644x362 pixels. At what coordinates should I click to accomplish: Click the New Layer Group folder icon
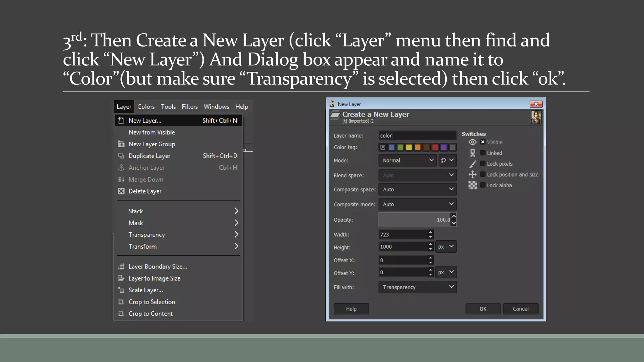(x=121, y=144)
